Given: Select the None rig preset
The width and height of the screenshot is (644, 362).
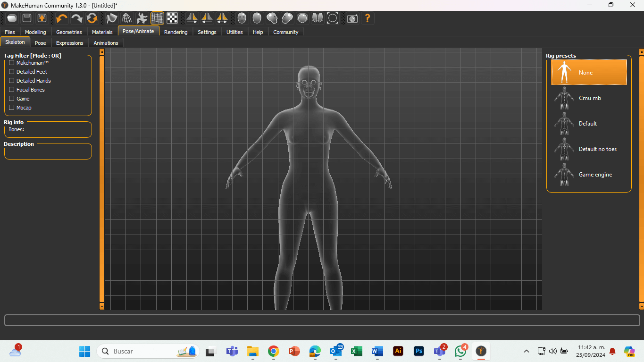Looking at the screenshot, I should coord(589,72).
